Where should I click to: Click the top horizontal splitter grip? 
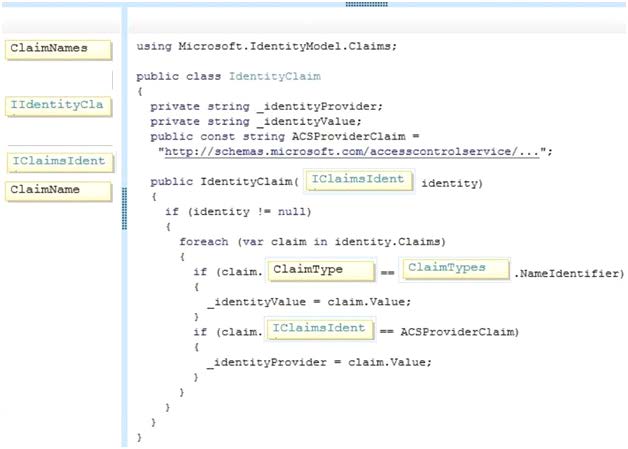366,4
